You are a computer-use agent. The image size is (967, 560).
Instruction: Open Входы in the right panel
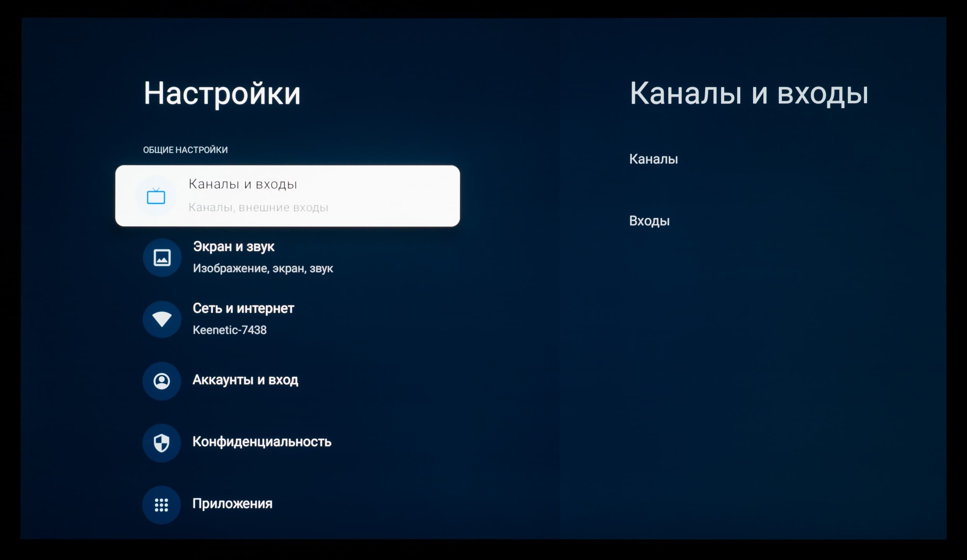click(x=649, y=221)
